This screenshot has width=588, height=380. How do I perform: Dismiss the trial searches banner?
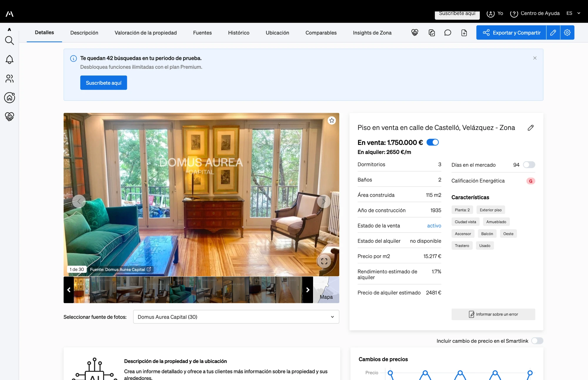click(x=535, y=58)
